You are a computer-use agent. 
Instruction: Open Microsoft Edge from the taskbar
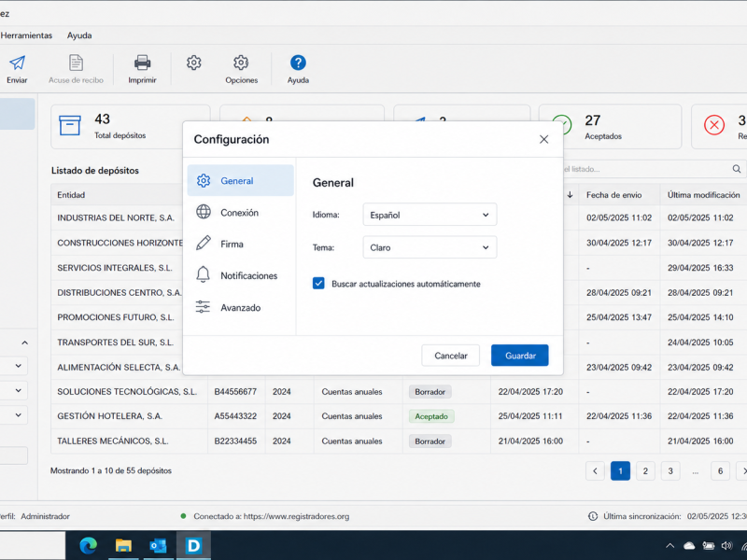(88, 545)
